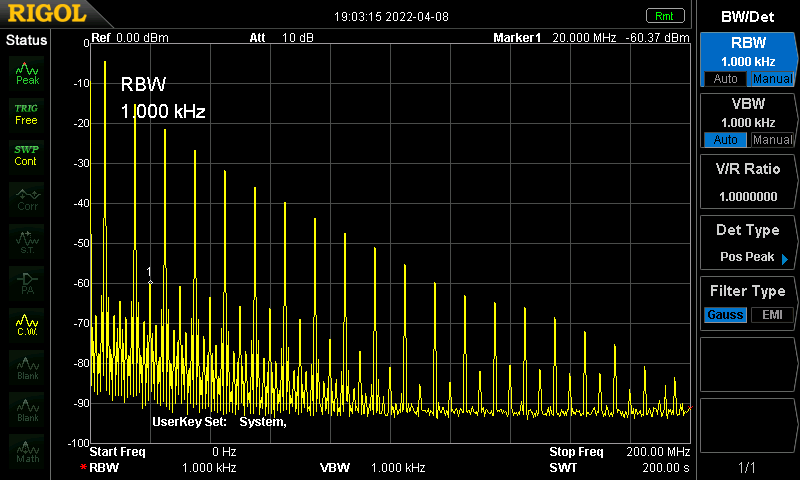Click the Math trace icon

pyautogui.click(x=27, y=450)
